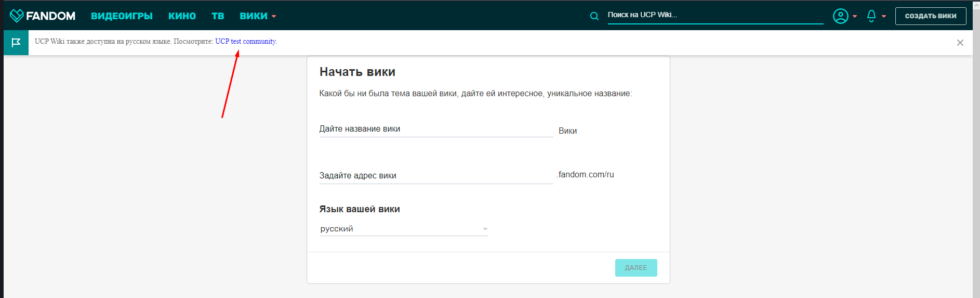Open the русский language dropdown
The width and height of the screenshot is (980, 298).
point(404,229)
